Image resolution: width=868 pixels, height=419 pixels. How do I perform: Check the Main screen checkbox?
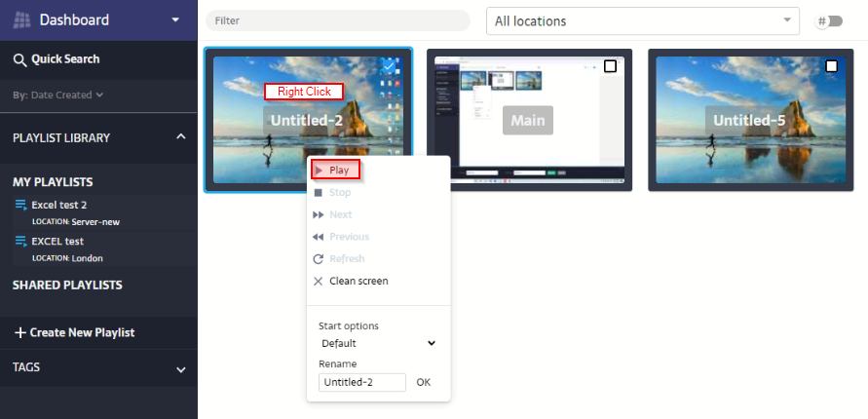coord(610,66)
